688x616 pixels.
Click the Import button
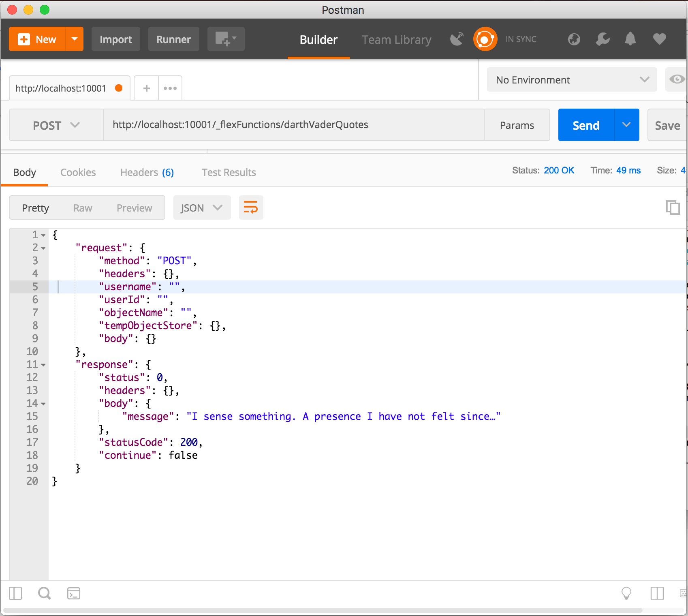pyautogui.click(x=115, y=39)
